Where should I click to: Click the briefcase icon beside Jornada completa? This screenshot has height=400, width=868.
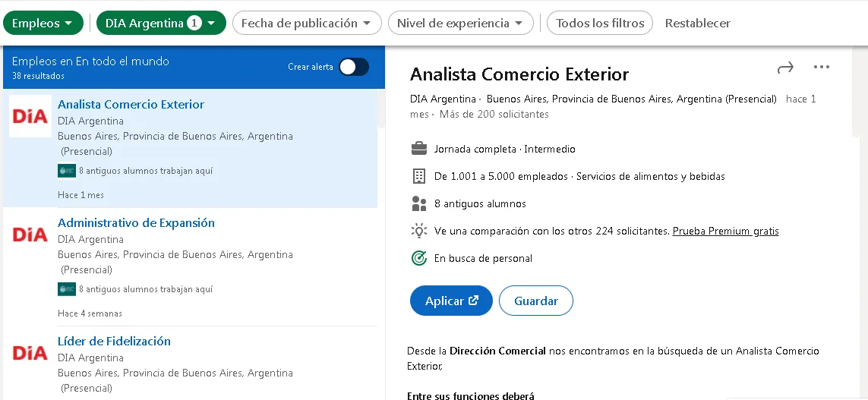pos(419,149)
